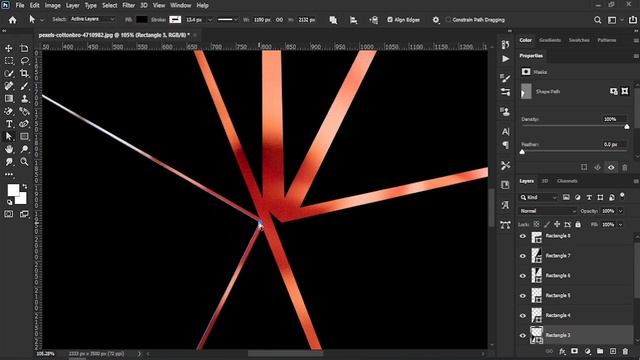Image resolution: width=640 pixels, height=360 pixels.
Task: Open path arrangement icon in options bar
Action: coord(373,20)
